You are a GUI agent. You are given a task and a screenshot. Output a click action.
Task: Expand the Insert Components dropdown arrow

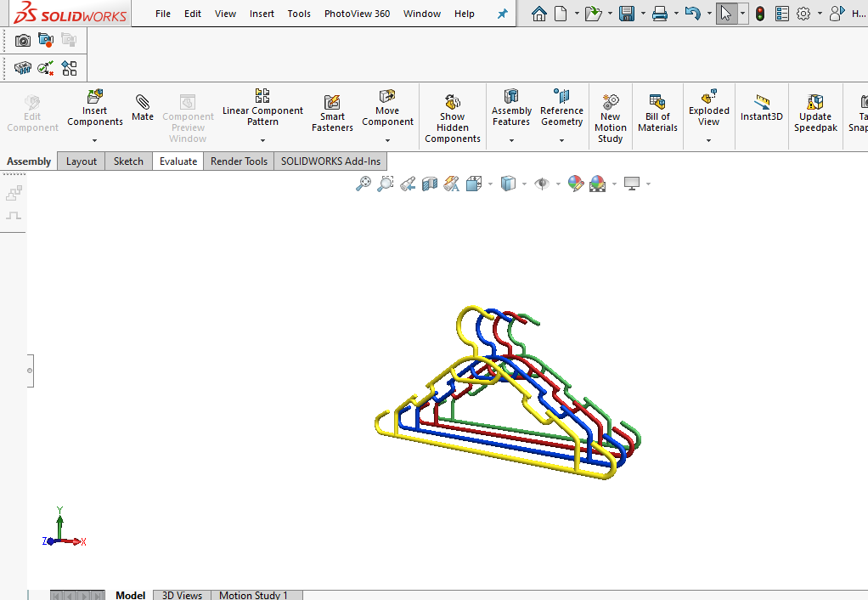pyautogui.click(x=95, y=140)
